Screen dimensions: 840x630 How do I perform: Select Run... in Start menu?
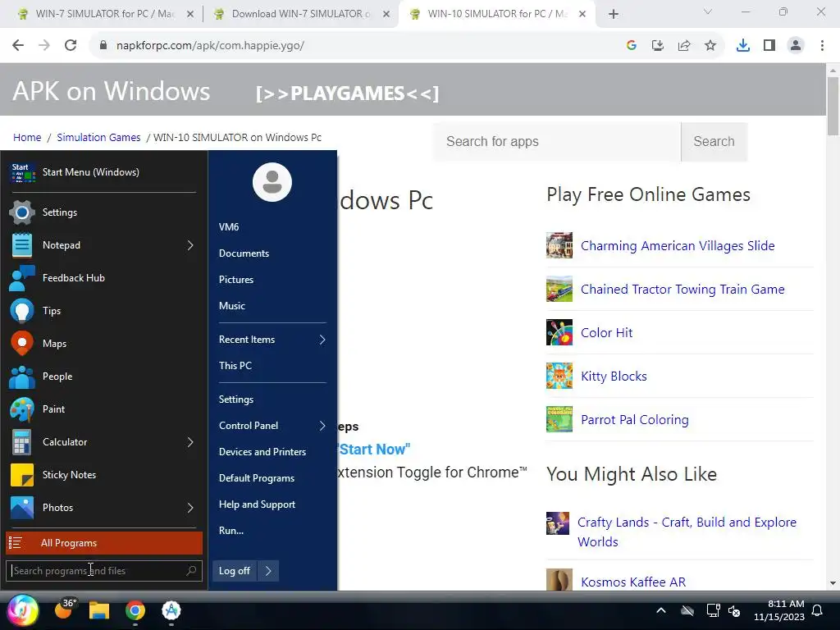231,531
